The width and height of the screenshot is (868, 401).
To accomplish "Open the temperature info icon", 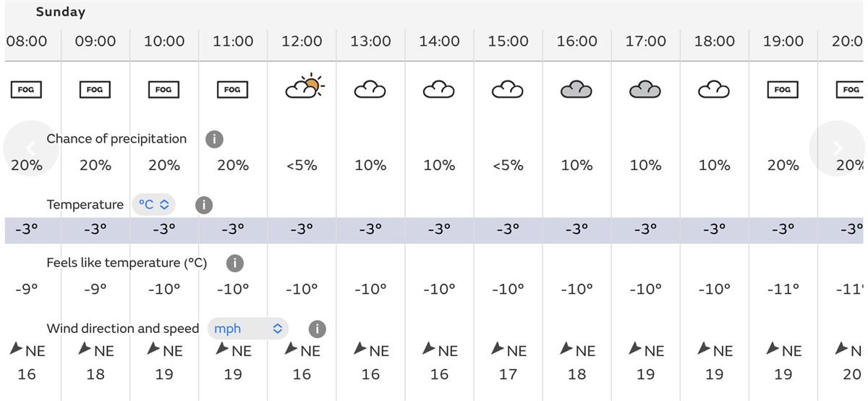I will 204,205.
